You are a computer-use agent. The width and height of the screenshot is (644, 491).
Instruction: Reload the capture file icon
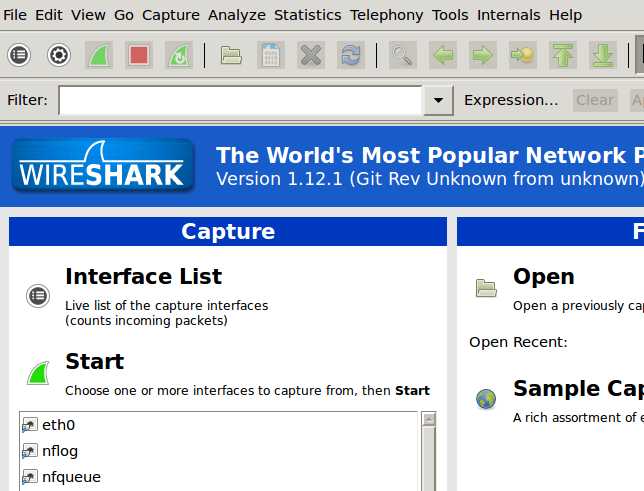pyautogui.click(x=350, y=55)
